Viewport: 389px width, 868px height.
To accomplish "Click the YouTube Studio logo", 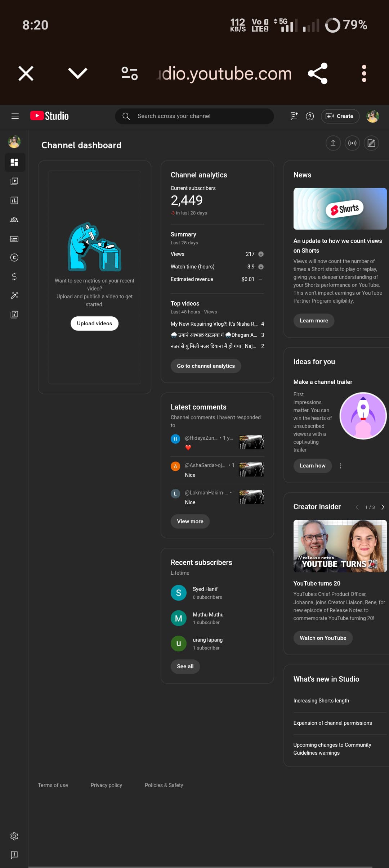I will pyautogui.click(x=49, y=116).
